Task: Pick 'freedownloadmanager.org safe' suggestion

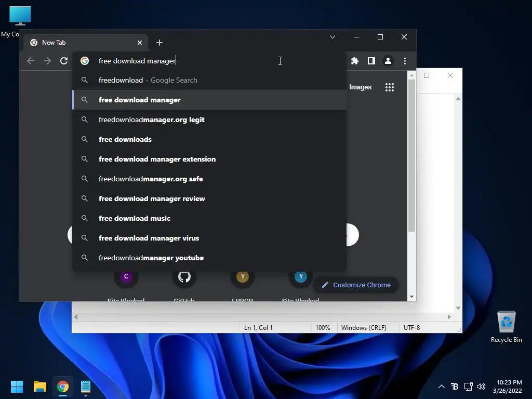Action: click(209, 179)
